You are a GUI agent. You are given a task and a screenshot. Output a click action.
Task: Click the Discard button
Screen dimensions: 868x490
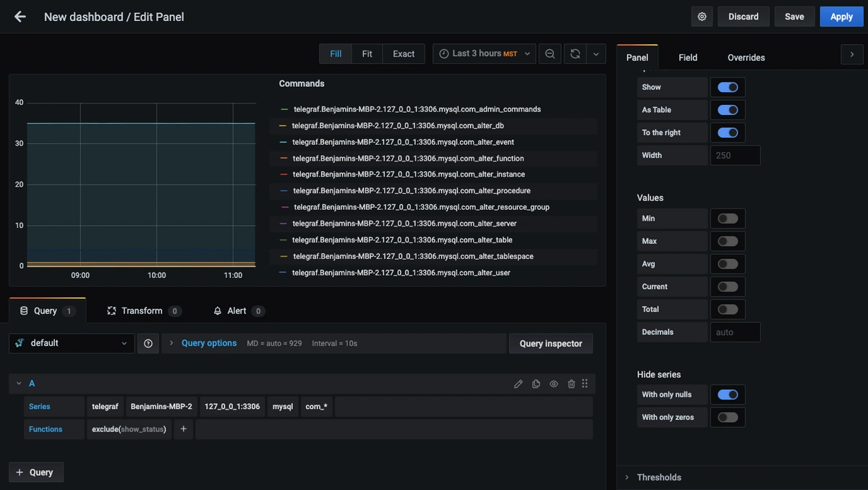click(744, 17)
